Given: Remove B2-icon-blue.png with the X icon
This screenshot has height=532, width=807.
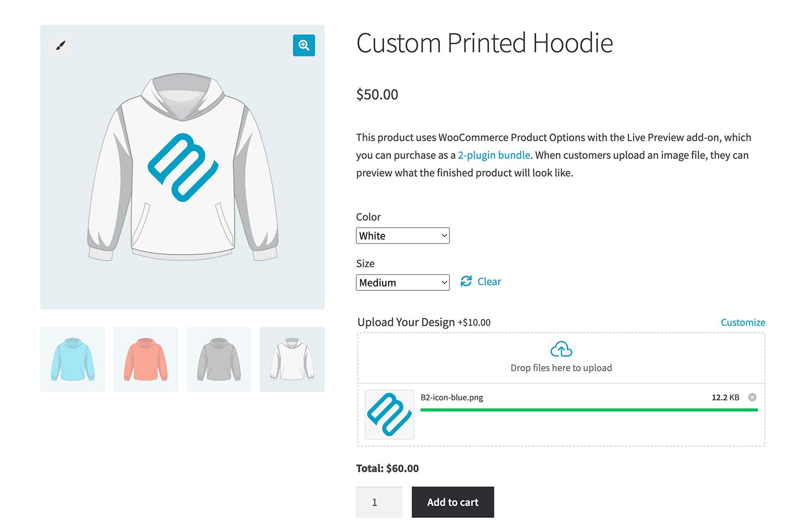Looking at the screenshot, I should click(x=752, y=397).
